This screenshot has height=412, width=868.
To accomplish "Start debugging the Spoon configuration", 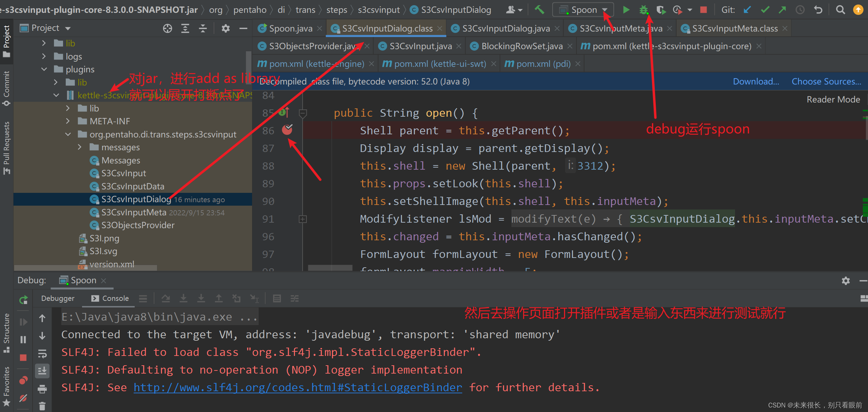I will click(643, 10).
